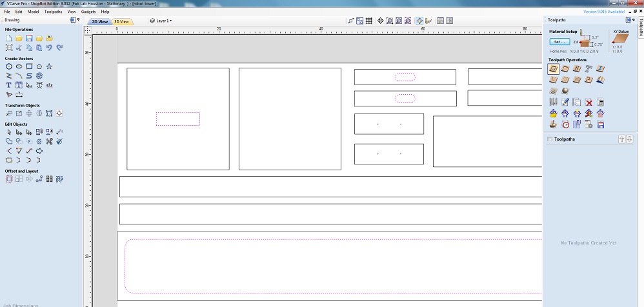The width and height of the screenshot is (644, 307).
Task: Open the Pocket Toolpath operation
Action: tap(565, 69)
